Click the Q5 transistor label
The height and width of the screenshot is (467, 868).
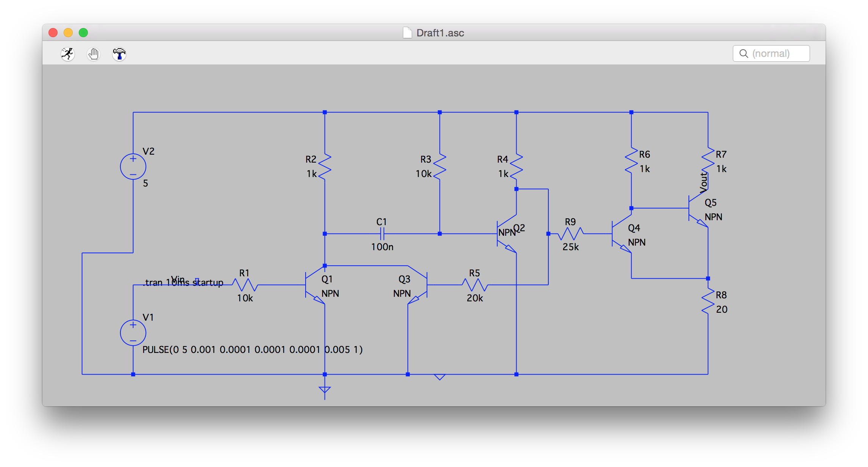[710, 203]
